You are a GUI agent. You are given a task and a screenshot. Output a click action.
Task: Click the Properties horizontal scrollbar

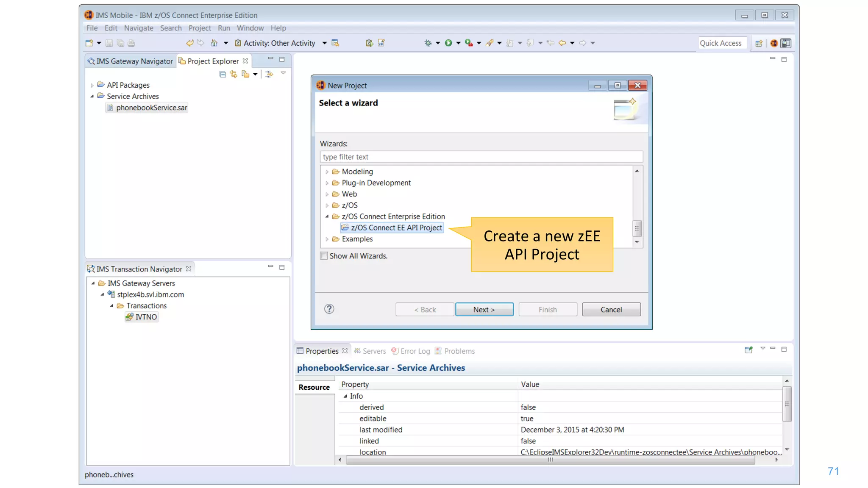pyautogui.click(x=550, y=460)
